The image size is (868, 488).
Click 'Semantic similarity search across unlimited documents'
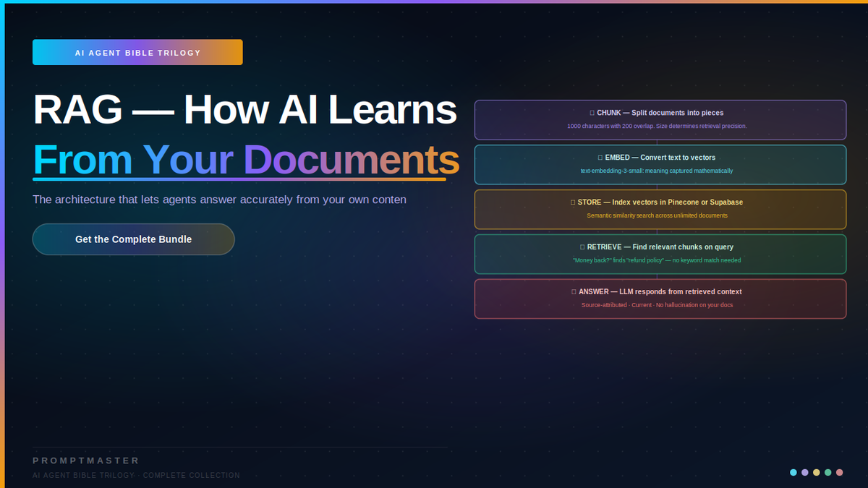pyautogui.click(x=657, y=216)
